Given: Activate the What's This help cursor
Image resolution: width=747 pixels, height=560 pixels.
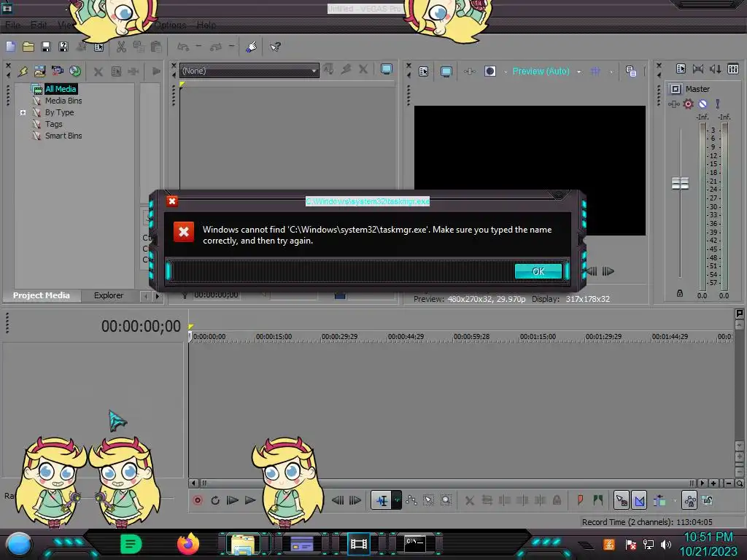Looking at the screenshot, I should (275, 46).
